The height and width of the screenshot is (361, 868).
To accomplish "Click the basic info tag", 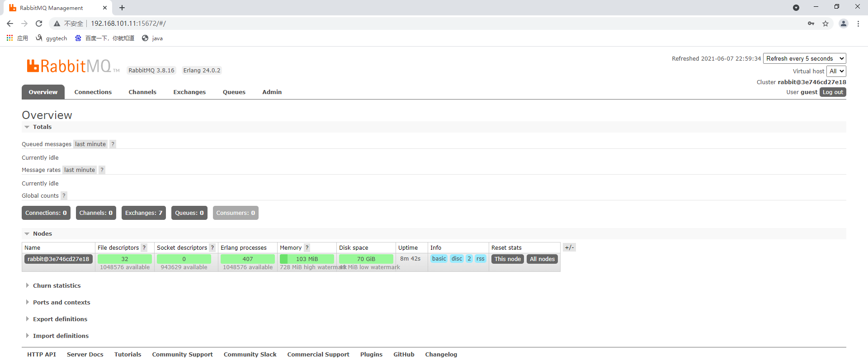I will coord(439,258).
